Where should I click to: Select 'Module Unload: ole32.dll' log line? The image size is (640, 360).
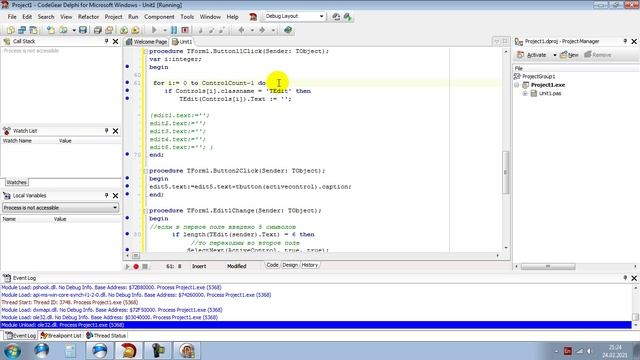click(316, 325)
